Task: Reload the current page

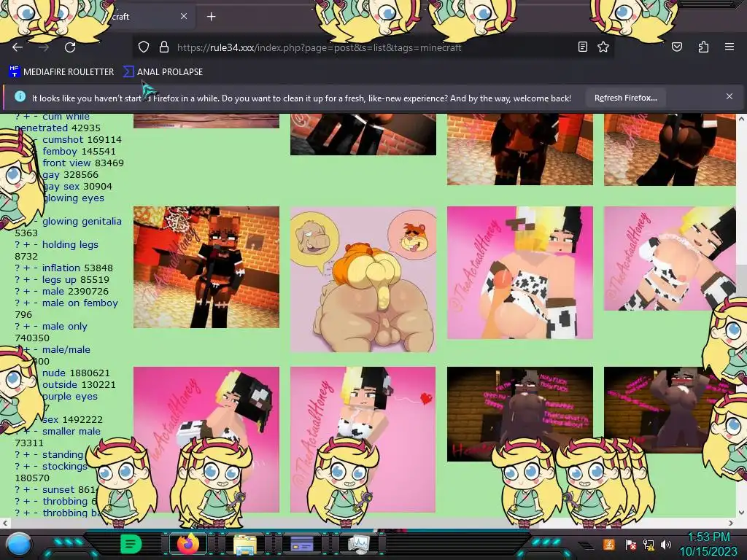Action: pos(70,47)
